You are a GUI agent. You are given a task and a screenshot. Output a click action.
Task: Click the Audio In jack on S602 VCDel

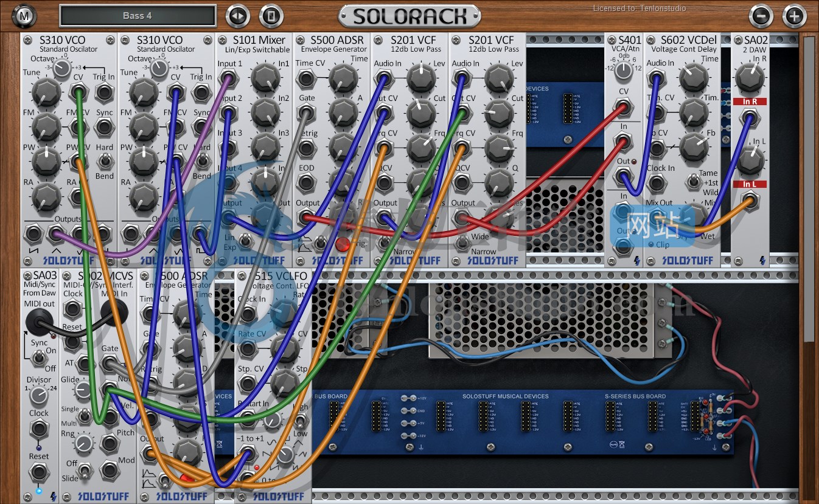click(655, 78)
